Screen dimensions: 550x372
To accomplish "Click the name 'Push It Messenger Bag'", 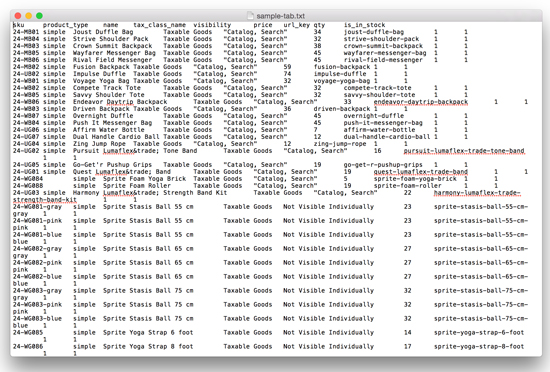I will (x=113, y=123).
